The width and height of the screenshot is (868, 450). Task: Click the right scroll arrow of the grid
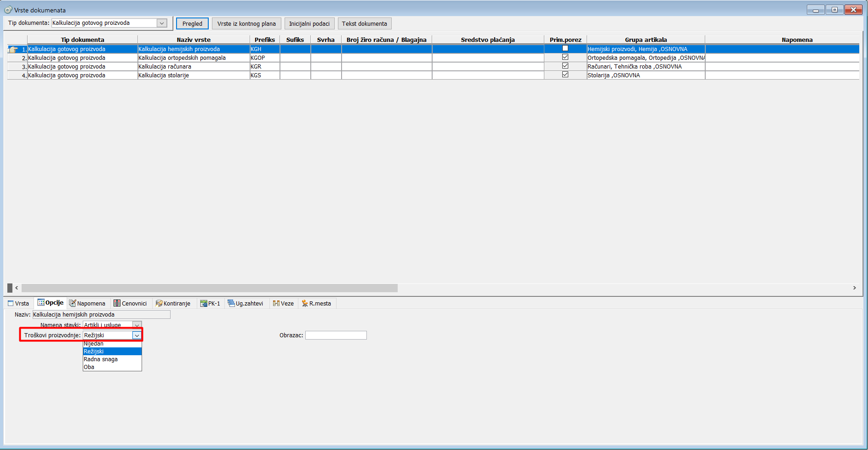click(x=855, y=288)
